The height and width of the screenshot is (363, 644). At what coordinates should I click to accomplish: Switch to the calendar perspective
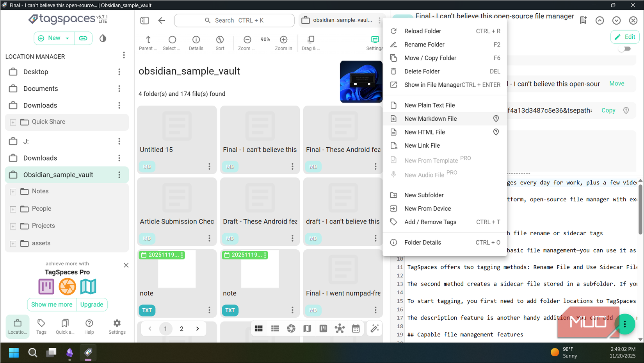tap(356, 329)
